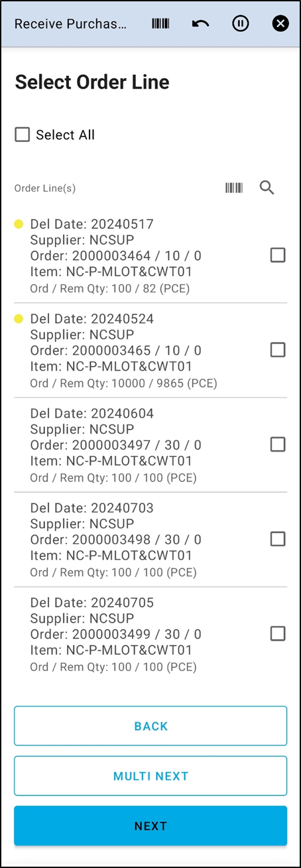This screenshot has width=301, height=868.
Task: Close the Receive Purchase screen
Action: 280,24
